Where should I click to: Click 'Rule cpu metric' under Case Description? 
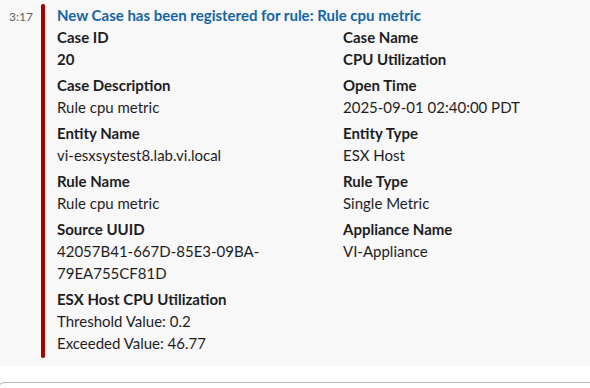click(108, 108)
